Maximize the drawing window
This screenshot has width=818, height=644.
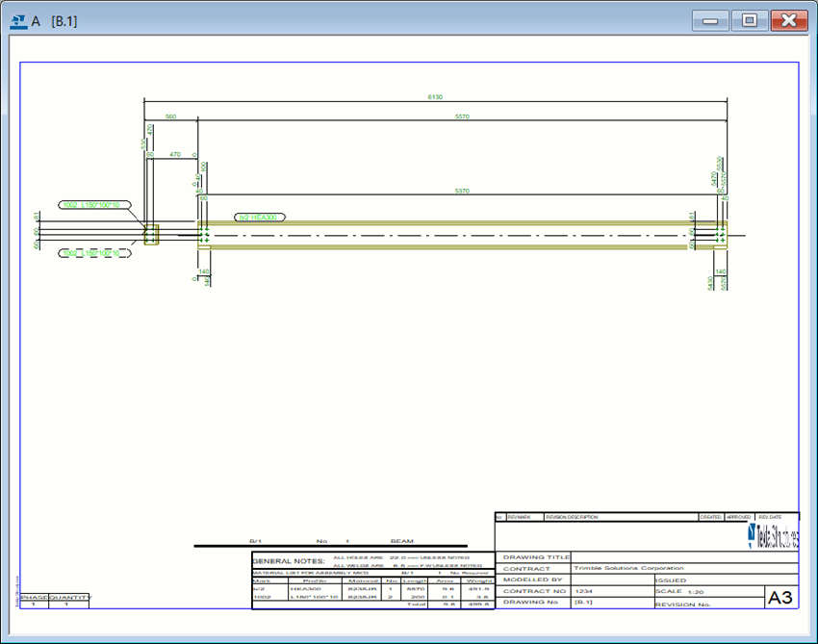[x=750, y=20]
